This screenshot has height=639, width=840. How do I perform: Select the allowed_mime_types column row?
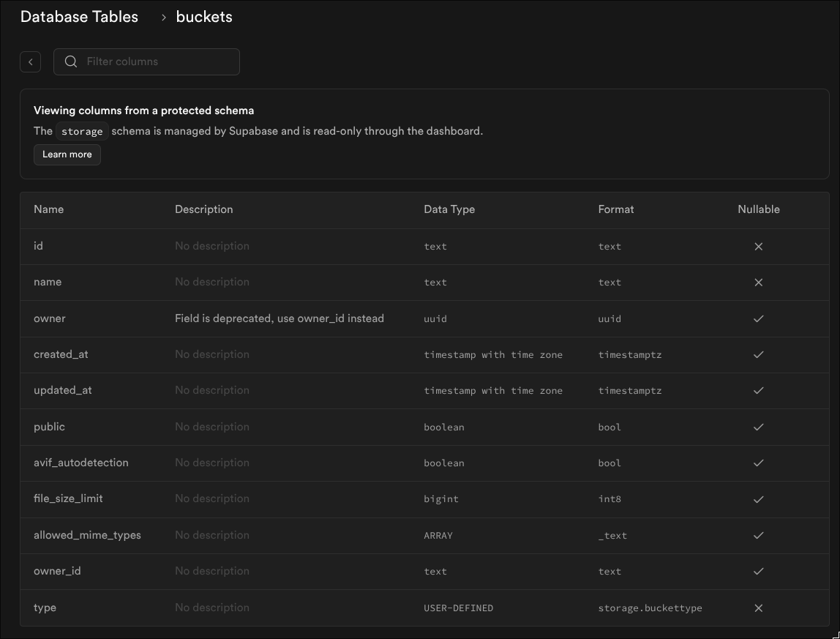[x=87, y=535]
